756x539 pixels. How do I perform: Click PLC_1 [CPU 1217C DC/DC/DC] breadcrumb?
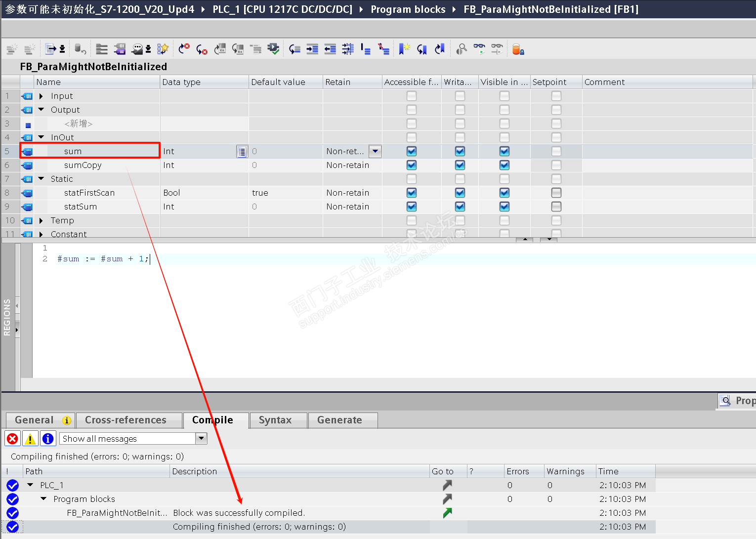[283, 9]
